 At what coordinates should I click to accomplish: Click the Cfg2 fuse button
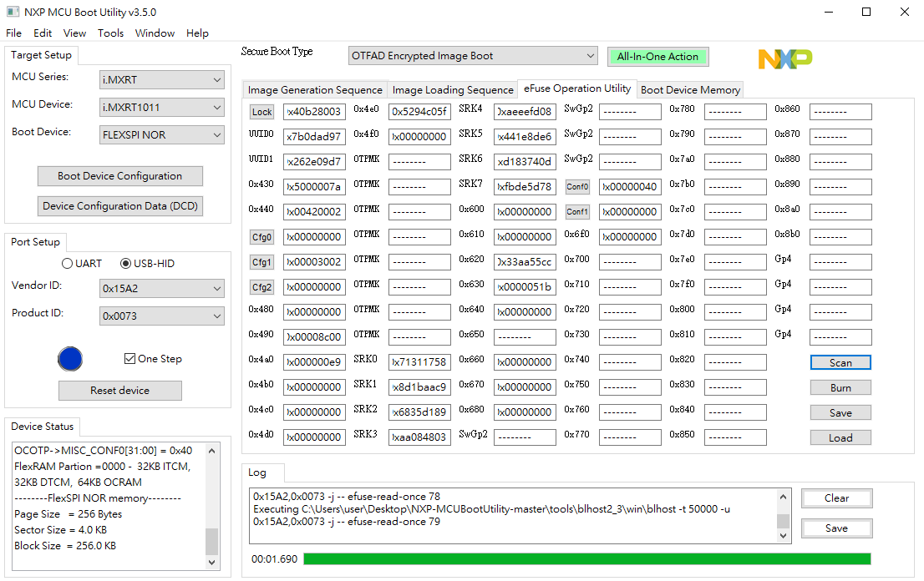pos(263,286)
